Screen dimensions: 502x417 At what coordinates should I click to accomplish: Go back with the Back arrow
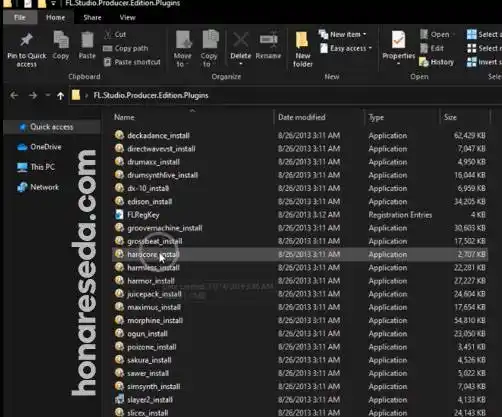(x=14, y=96)
